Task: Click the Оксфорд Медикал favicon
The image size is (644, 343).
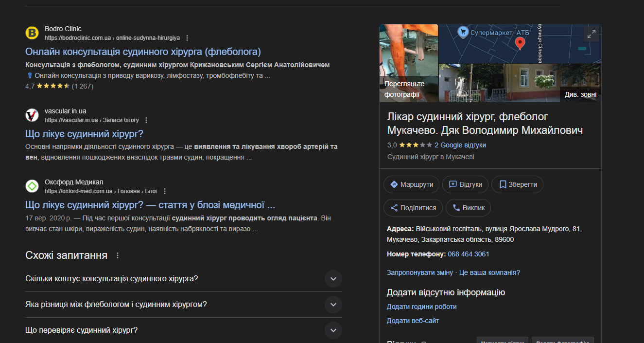Action: [x=32, y=186]
